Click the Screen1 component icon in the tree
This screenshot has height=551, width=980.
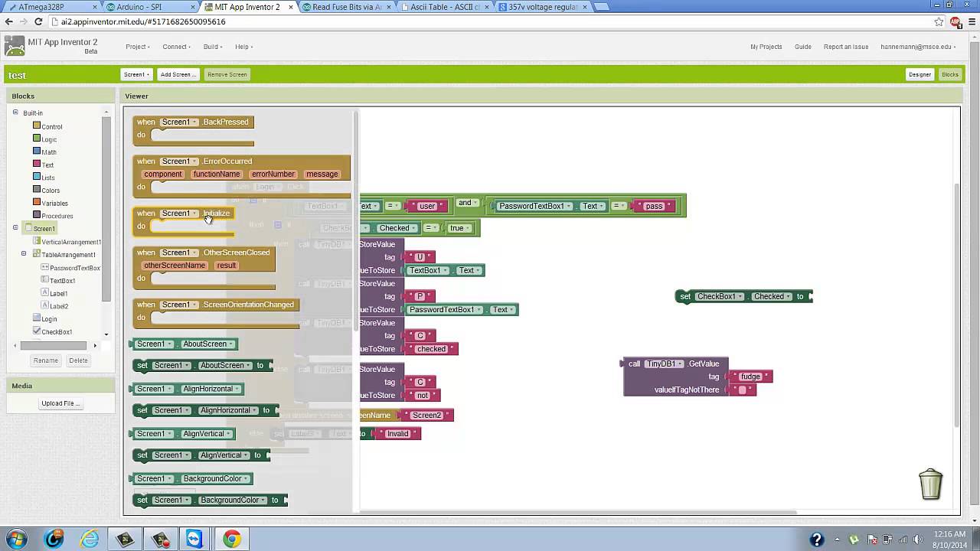coord(28,228)
